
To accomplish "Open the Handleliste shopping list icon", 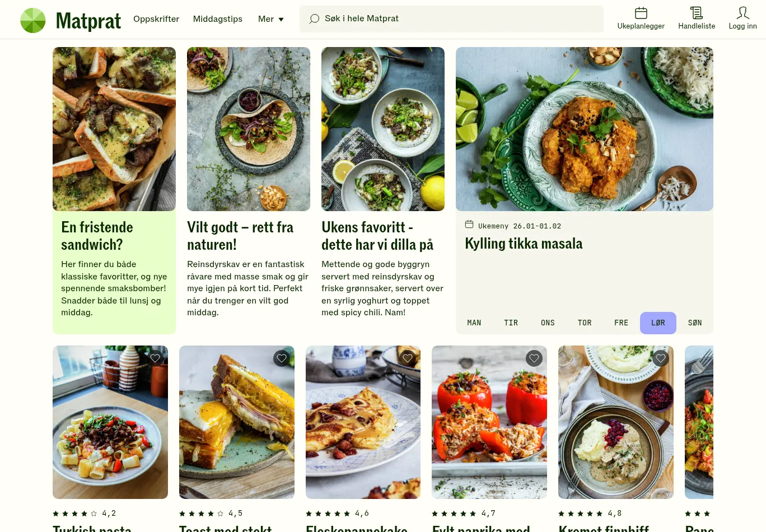I will (696, 13).
